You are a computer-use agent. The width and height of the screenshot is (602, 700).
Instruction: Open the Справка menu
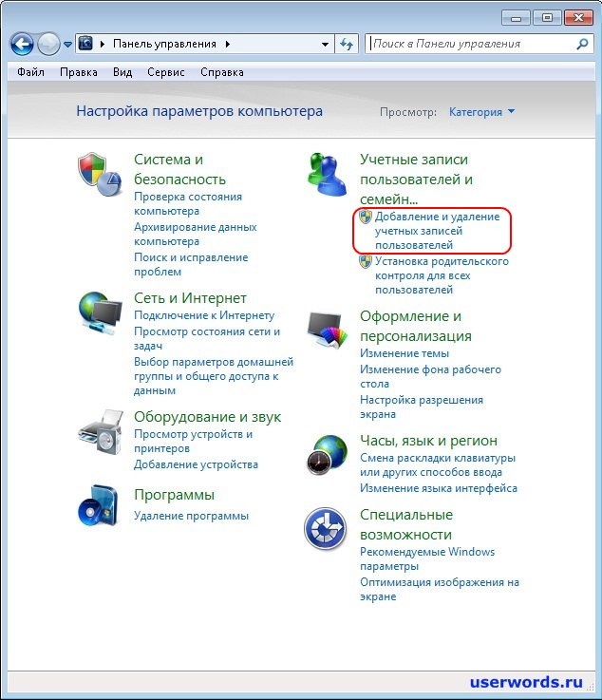(x=222, y=72)
